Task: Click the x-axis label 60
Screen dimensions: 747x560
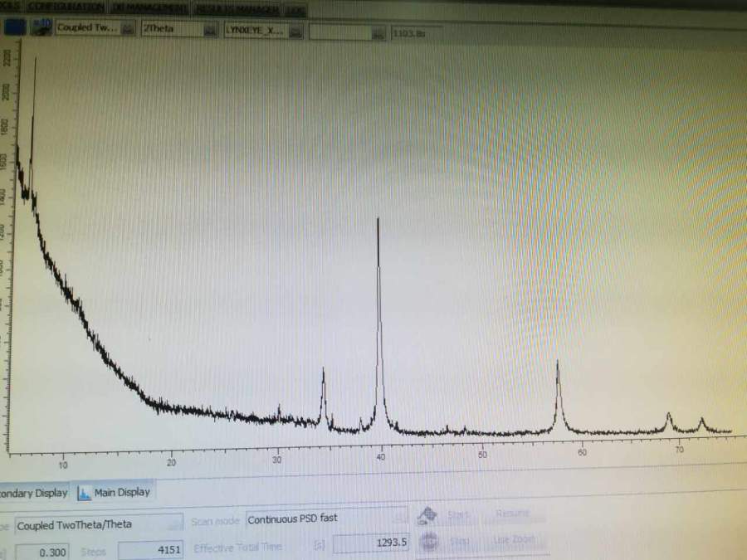Action: (x=582, y=452)
